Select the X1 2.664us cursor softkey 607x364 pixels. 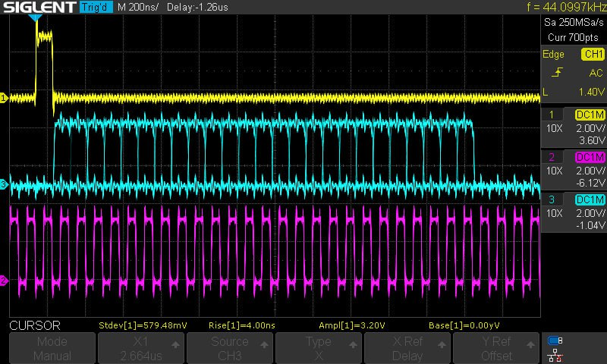point(141,348)
